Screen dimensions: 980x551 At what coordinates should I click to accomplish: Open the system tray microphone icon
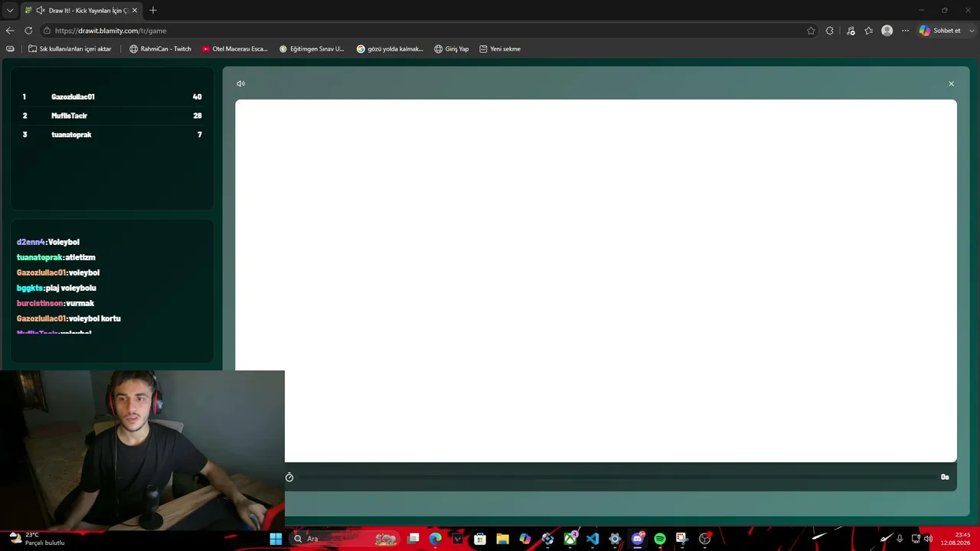click(x=900, y=539)
